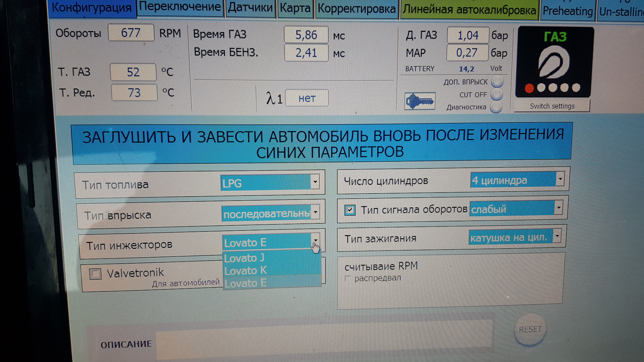Open the Тип зажигания dropdown
The width and height of the screenshot is (644, 362).
(x=557, y=236)
